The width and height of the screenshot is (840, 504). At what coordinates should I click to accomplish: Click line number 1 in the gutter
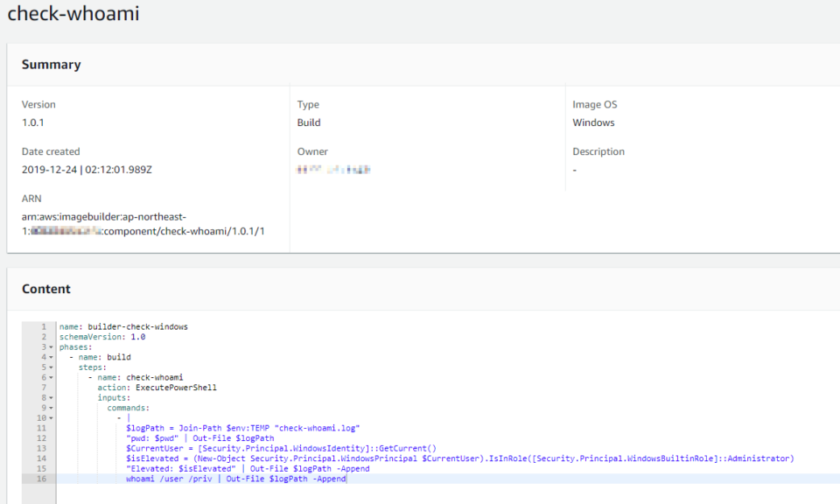point(42,327)
